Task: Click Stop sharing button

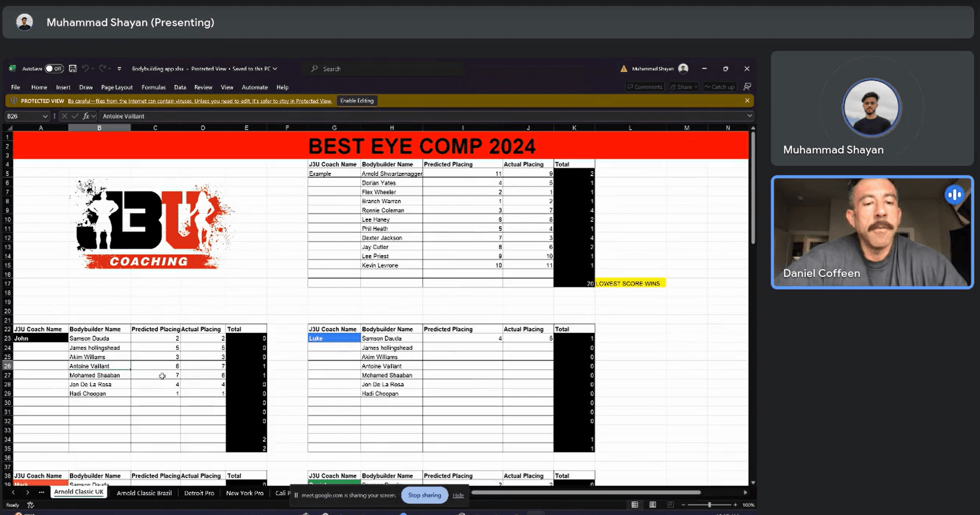Action: (x=424, y=495)
